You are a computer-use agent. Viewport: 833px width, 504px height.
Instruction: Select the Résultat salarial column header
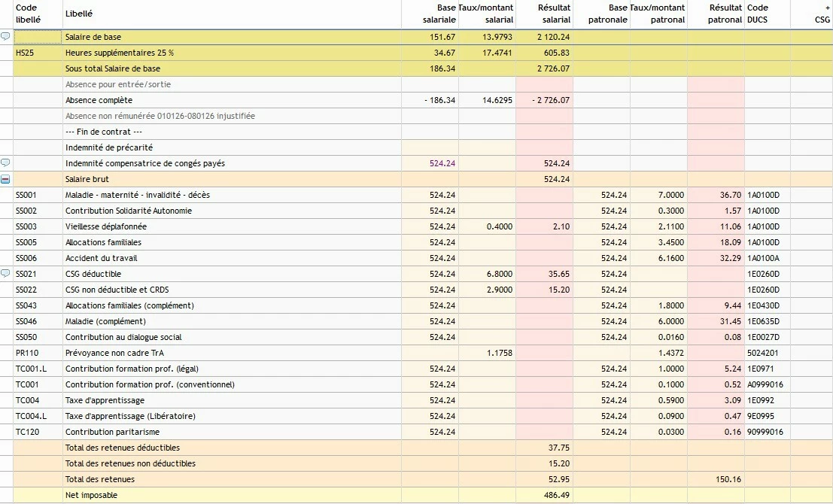coord(554,14)
